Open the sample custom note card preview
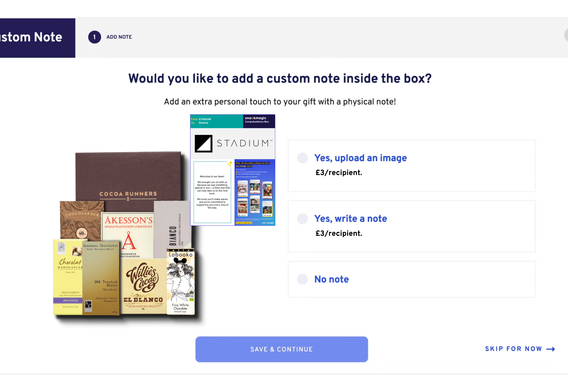 [233, 170]
